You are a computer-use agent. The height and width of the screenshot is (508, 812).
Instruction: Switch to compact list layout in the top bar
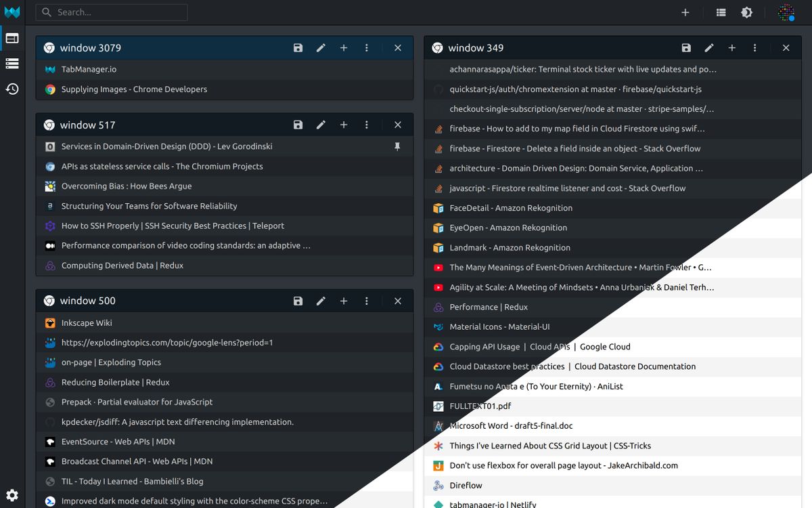pos(721,12)
